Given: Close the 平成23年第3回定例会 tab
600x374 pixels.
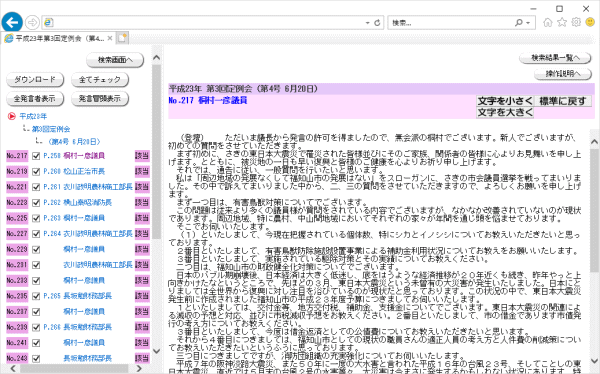Looking at the screenshot, I should (110, 38).
